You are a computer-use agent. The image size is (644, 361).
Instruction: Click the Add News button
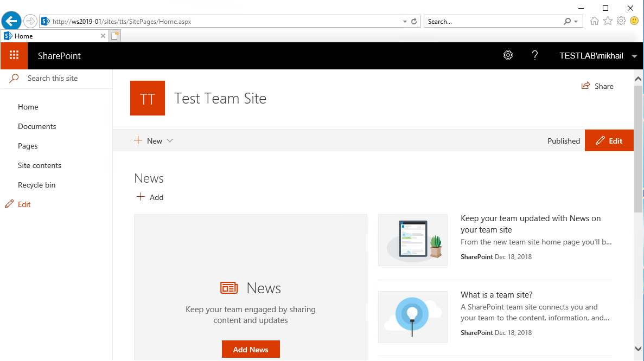pyautogui.click(x=251, y=349)
